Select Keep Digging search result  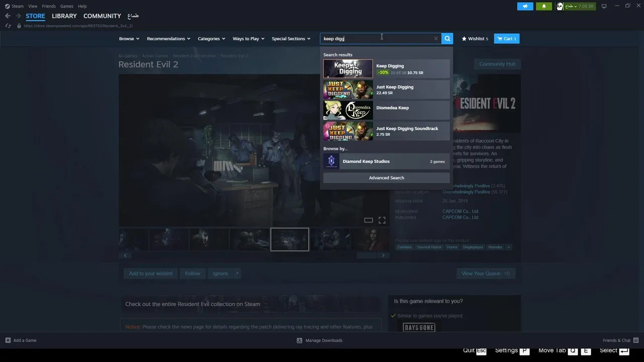pyautogui.click(x=386, y=69)
